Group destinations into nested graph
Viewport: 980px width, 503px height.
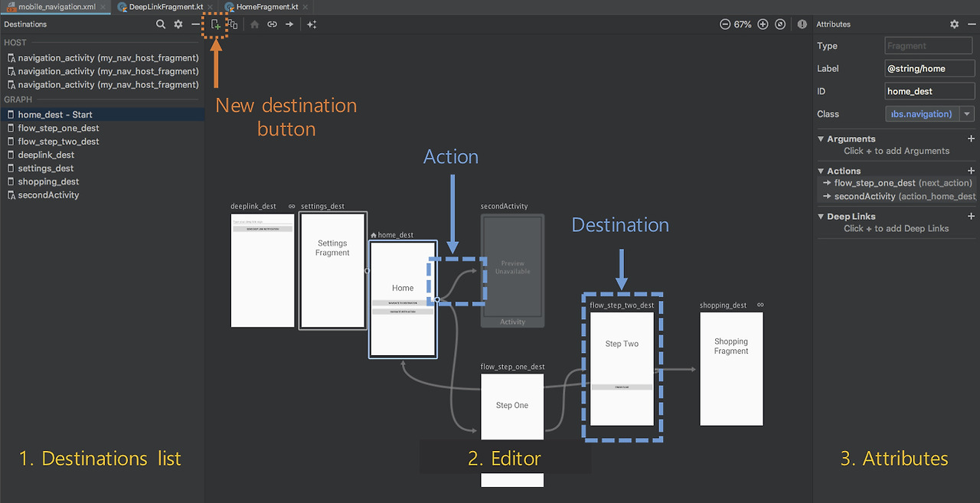pos(233,24)
